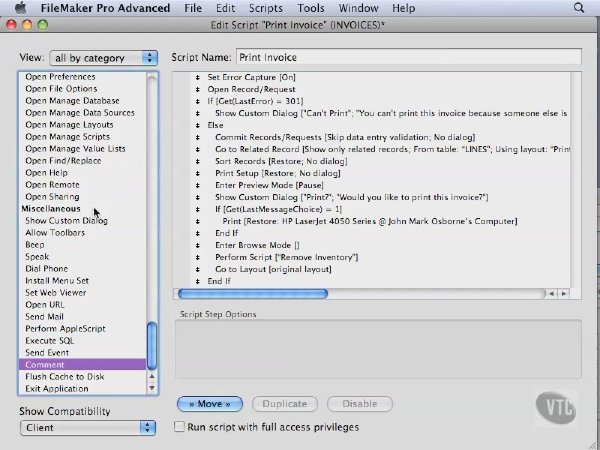This screenshot has width=600, height=450.
Task: Select Exit Application step
Action: (x=82, y=388)
